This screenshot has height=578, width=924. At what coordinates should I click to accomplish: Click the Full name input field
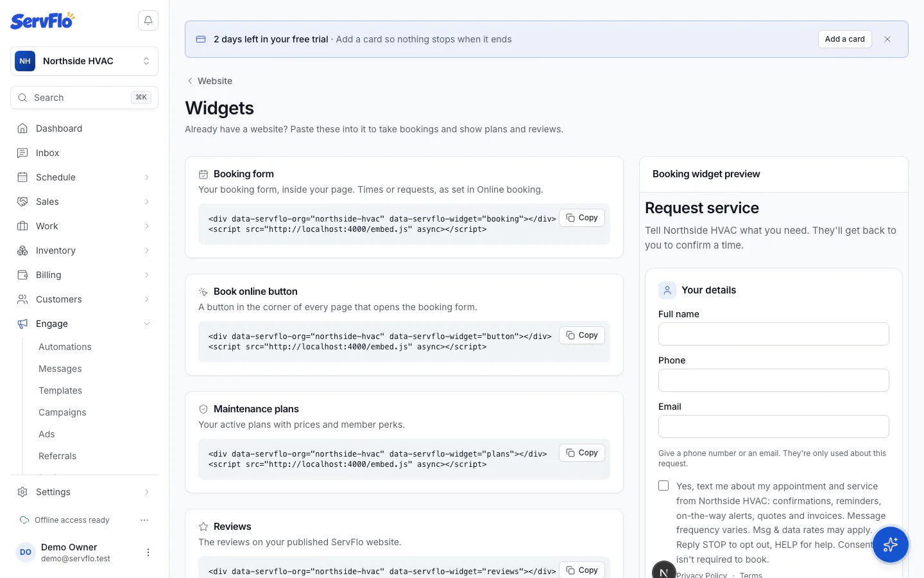click(x=774, y=334)
